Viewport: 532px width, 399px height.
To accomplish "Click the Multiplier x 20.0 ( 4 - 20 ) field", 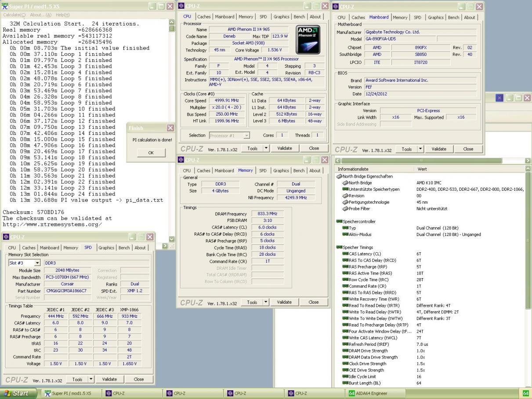I will 227,108.
